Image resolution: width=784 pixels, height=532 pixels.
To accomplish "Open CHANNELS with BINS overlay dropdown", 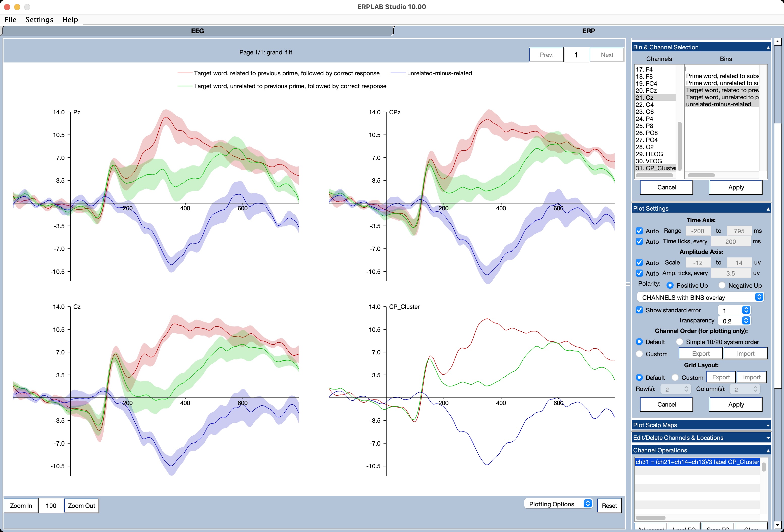I will coord(700,297).
